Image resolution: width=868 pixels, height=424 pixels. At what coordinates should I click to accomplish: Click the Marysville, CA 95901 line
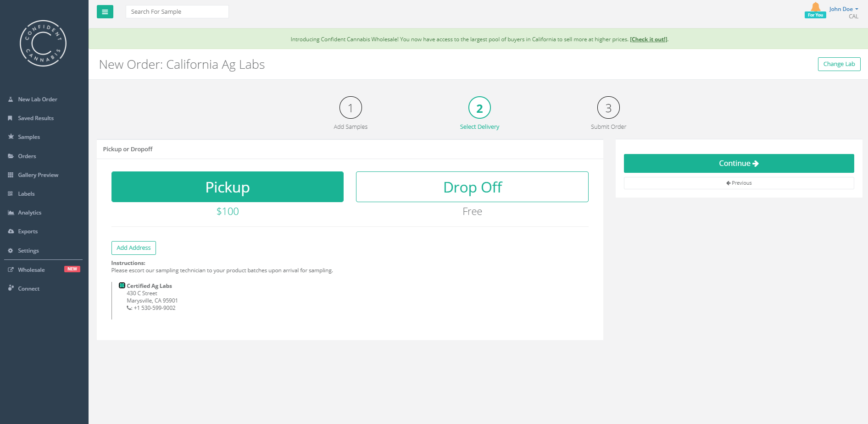click(x=152, y=301)
